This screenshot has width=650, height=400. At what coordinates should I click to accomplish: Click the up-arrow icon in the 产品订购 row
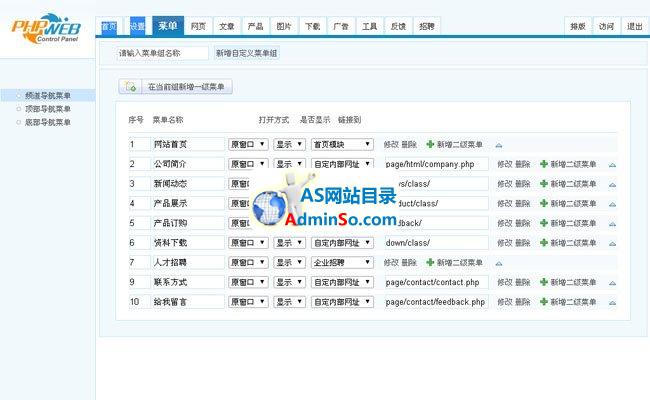[x=612, y=224]
